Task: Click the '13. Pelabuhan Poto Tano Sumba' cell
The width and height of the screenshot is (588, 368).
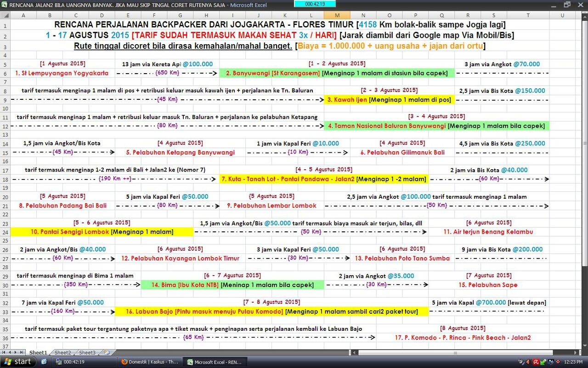Action: click(402, 259)
